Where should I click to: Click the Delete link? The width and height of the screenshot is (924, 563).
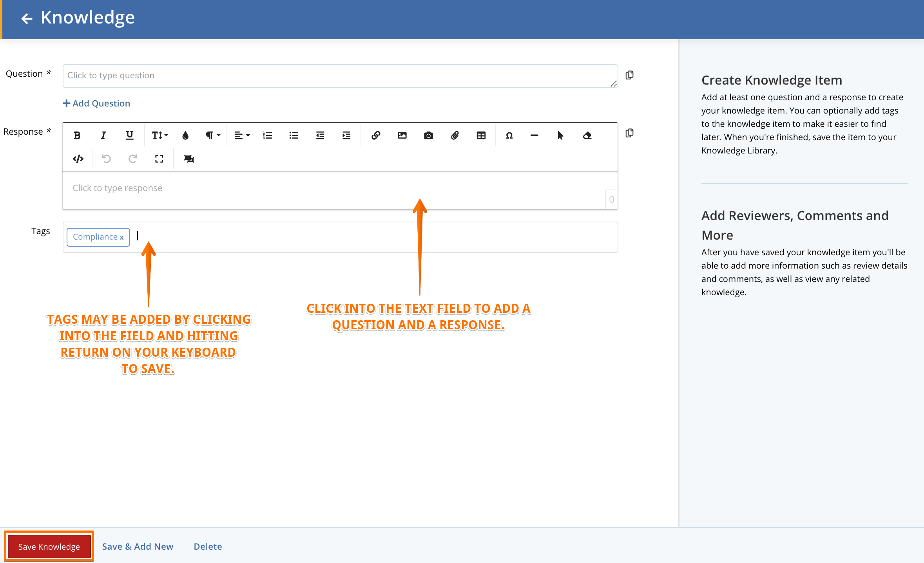coord(208,547)
